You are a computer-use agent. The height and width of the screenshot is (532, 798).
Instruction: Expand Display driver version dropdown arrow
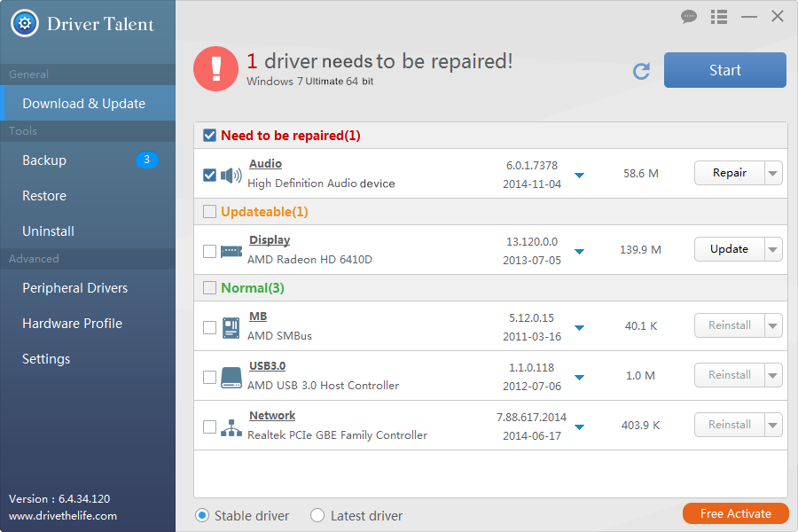[579, 252]
